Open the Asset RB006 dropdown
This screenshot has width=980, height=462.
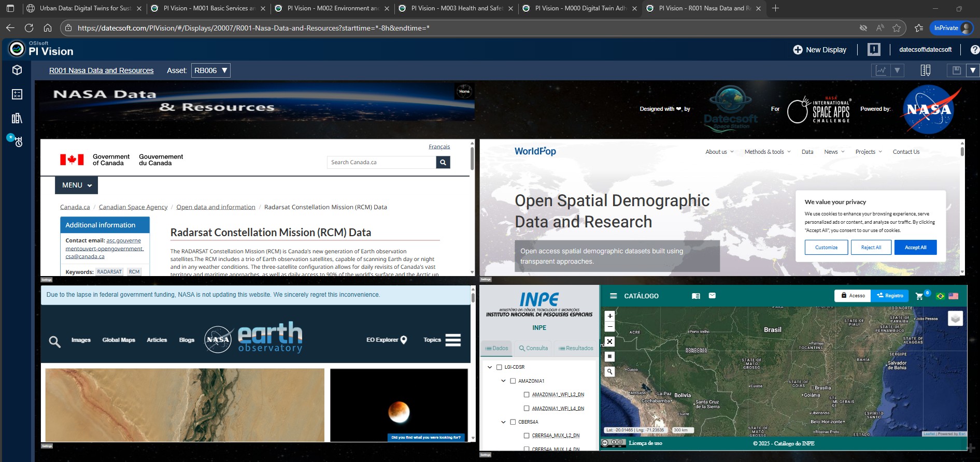click(211, 70)
